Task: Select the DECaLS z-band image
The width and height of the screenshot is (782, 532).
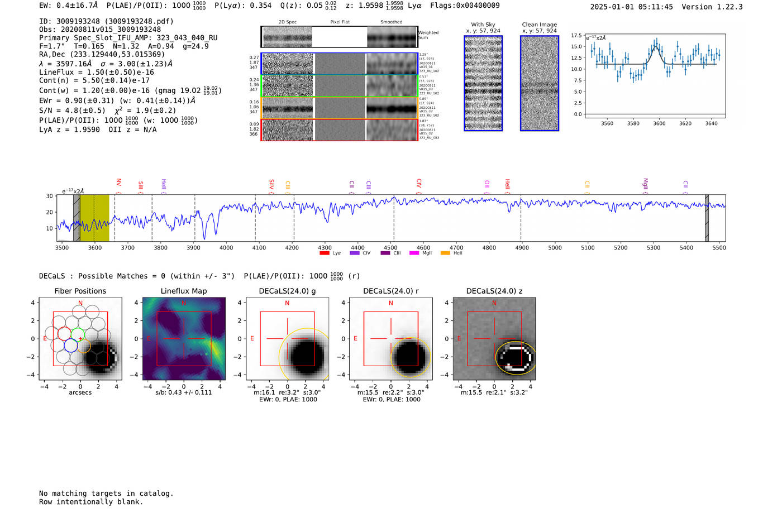Action: pyautogui.click(x=494, y=339)
